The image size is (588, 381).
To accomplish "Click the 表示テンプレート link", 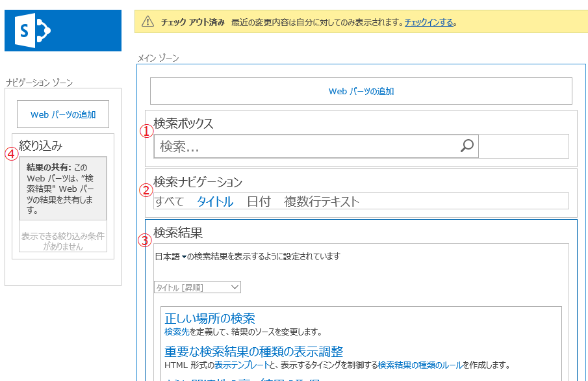I will click(237, 365).
